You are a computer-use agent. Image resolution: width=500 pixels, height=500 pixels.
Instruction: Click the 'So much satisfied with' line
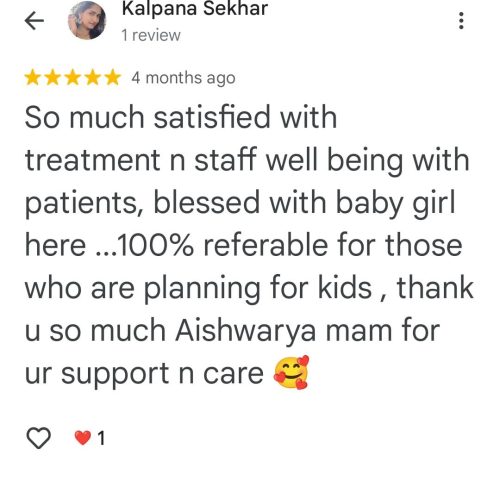(x=181, y=117)
